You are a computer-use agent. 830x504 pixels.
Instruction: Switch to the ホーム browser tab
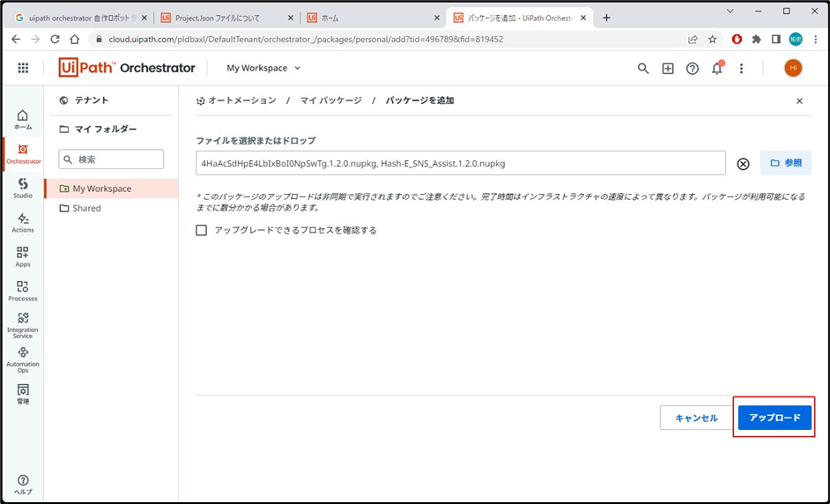coord(374,18)
